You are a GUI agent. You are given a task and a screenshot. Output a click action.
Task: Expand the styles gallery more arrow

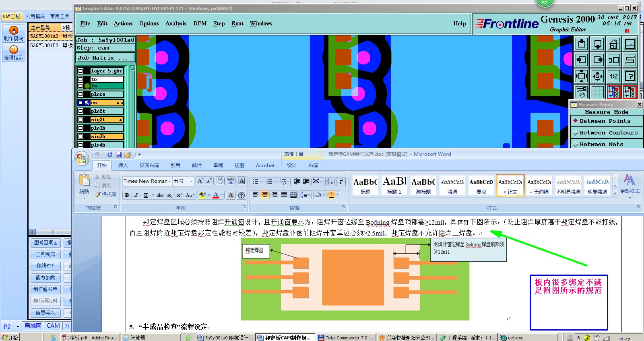pos(615,193)
